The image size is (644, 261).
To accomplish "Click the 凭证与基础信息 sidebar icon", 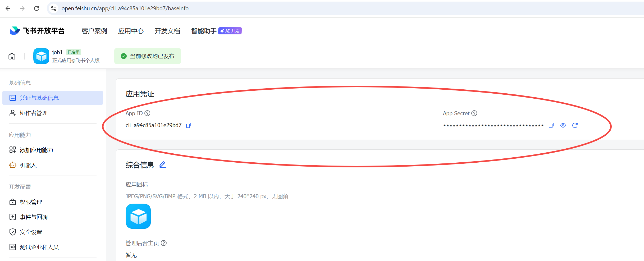I will click(13, 98).
